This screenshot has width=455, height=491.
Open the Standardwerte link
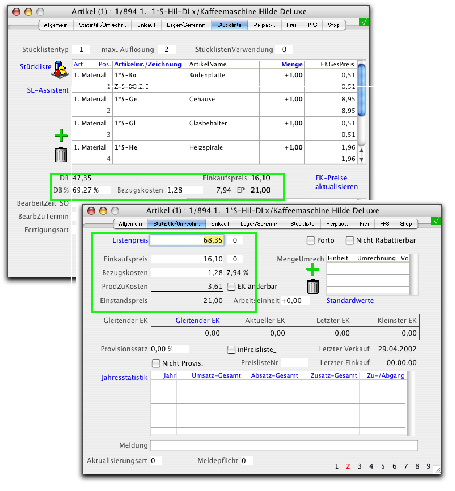pyautogui.click(x=350, y=300)
